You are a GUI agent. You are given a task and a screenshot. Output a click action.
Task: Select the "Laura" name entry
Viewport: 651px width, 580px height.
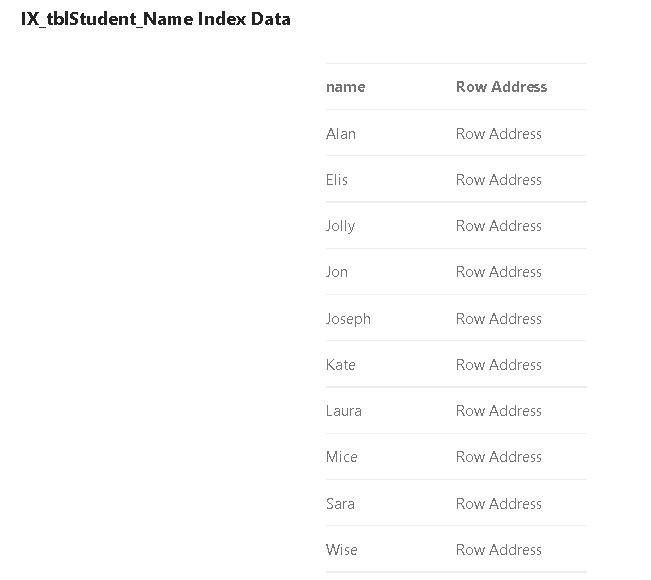(x=344, y=411)
